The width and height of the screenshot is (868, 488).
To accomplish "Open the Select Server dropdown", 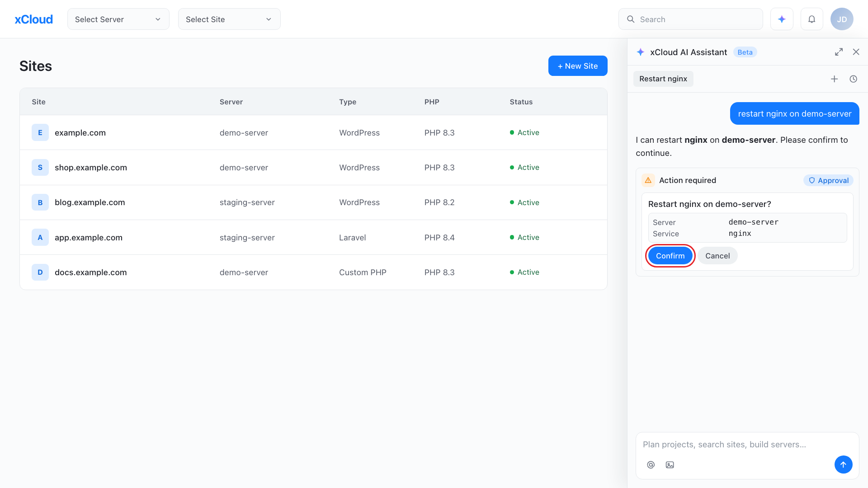I will coord(118,19).
